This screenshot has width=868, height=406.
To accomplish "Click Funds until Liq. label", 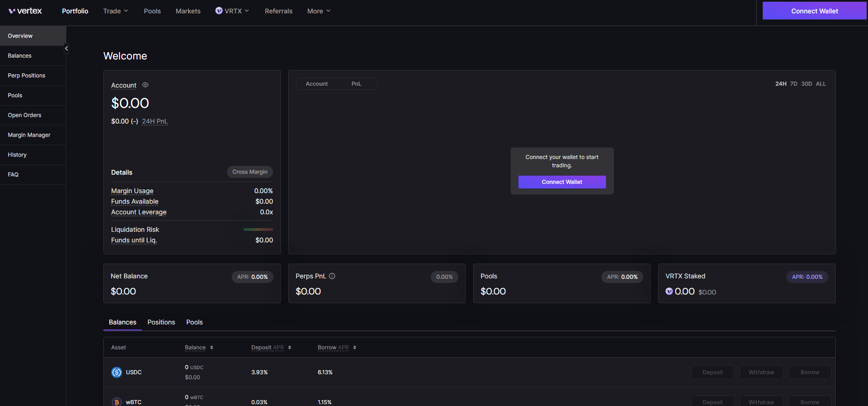I will 134,240.
